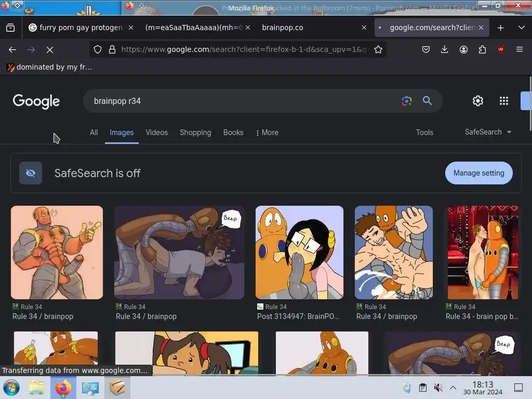Screen dimensions: 532x399
Task: Click the show desktop button
Action: coord(518,388)
